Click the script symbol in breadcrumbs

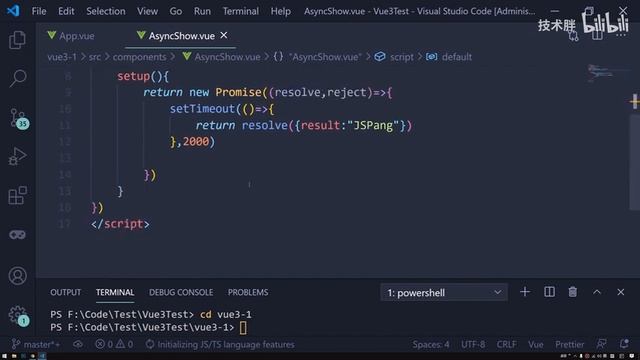(x=402, y=57)
